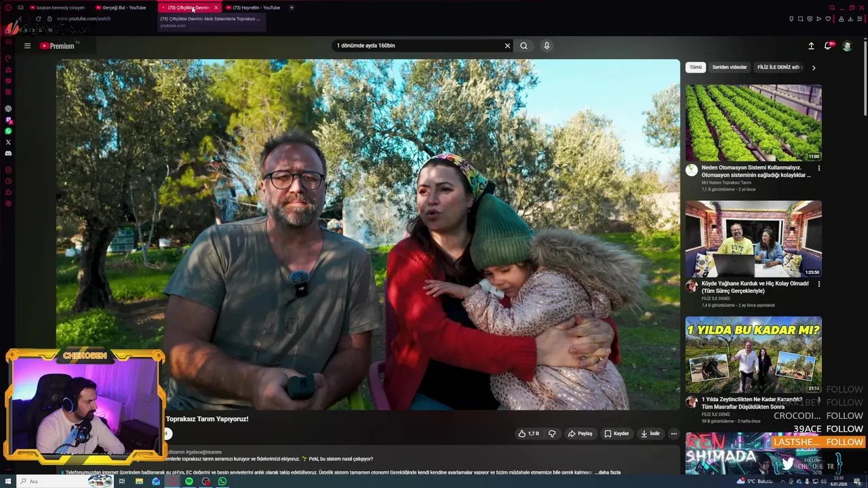
Task: Show more chips with right arrow
Action: click(x=814, y=68)
